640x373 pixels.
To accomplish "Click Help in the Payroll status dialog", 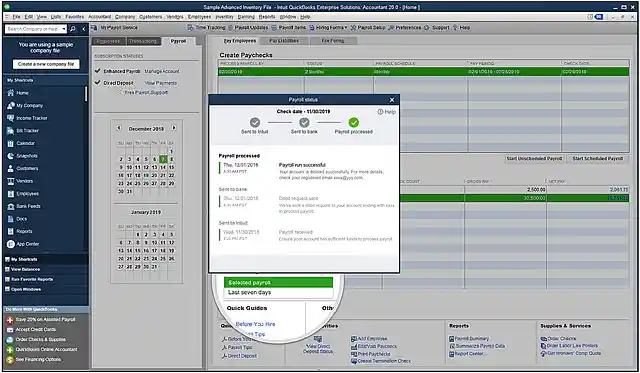I will 387,112.
